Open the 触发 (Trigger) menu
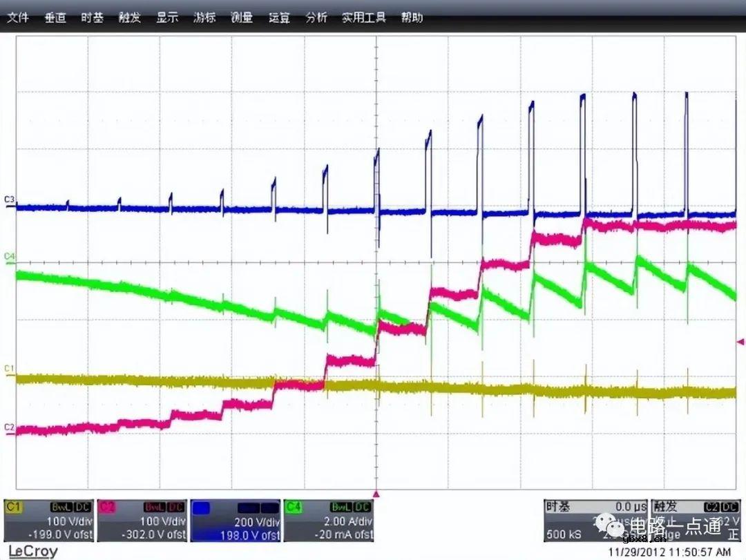The width and height of the screenshot is (746, 560). pos(129,18)
